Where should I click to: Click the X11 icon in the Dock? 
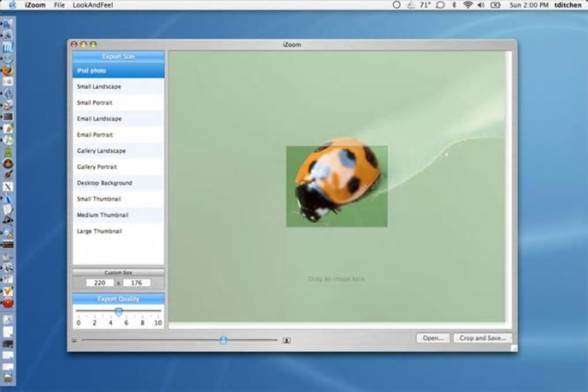7,186
